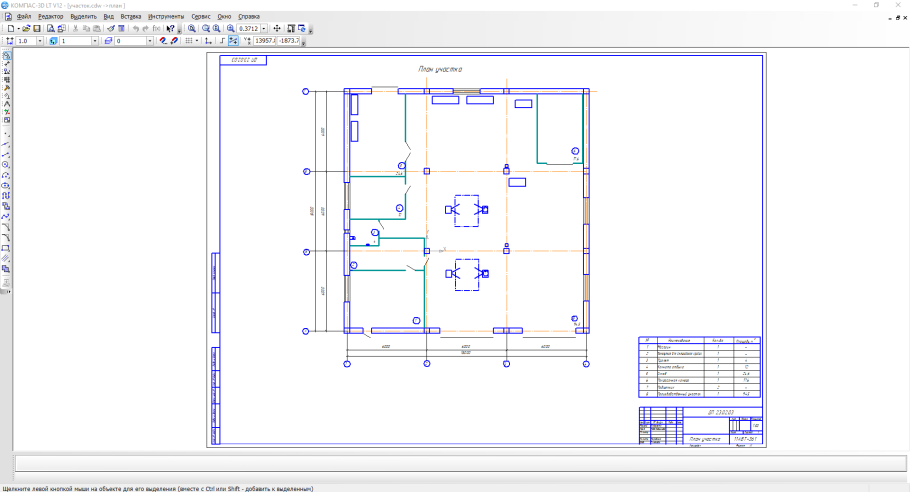Open the Файл menu
Viewport: 910px width, 492px height.
pos(23,17)
